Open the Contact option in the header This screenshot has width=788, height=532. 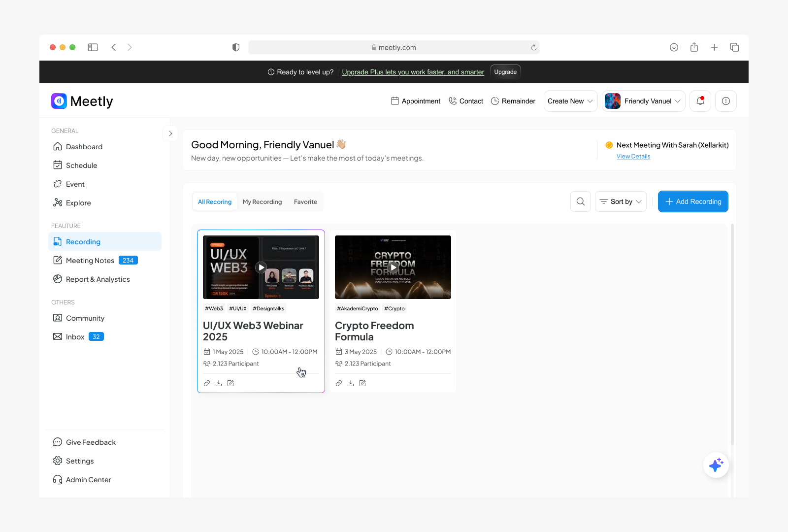coord(465,101)
